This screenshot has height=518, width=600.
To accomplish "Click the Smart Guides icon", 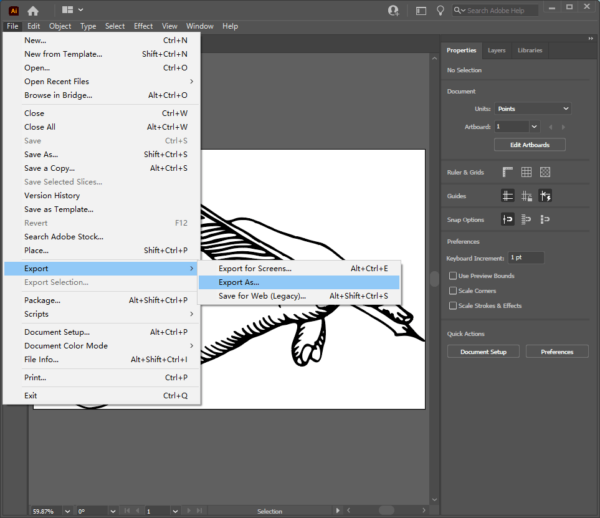I will point(545,196).
